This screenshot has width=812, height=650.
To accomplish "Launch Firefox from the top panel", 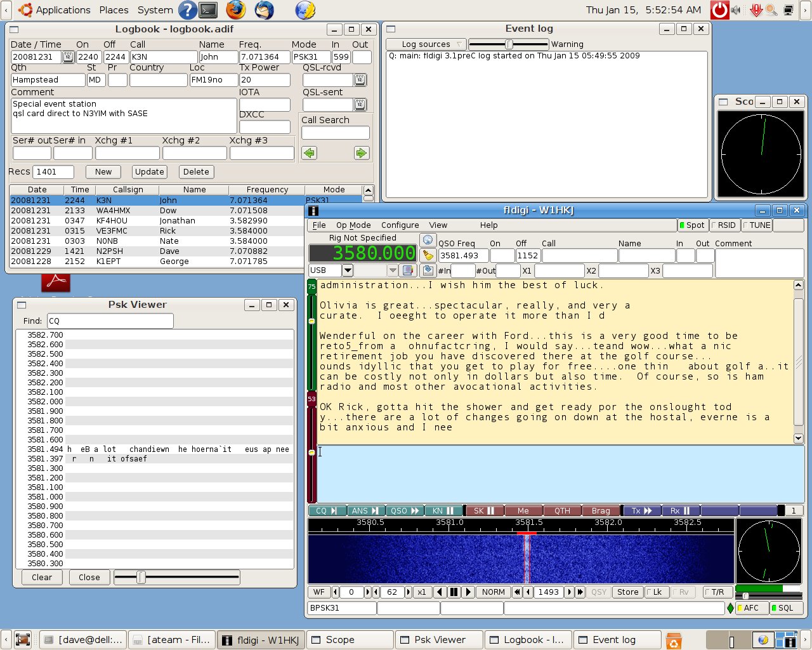I will pos(236,10).
